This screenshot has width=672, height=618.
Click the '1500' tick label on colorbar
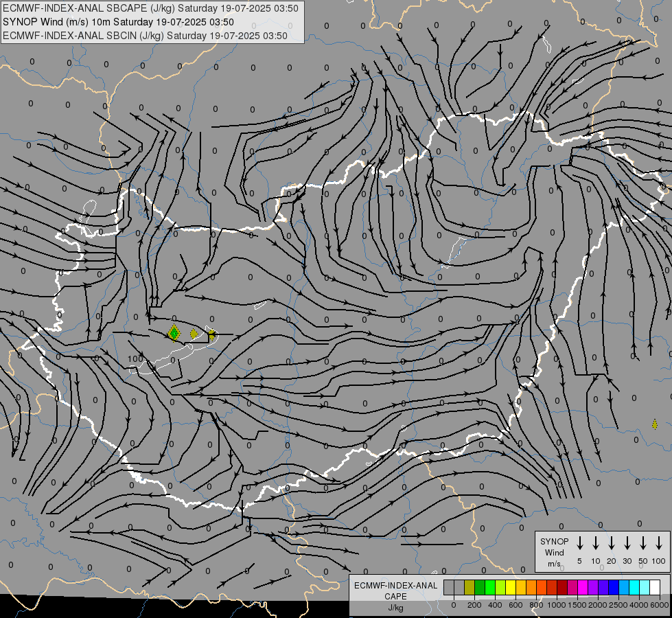point(577,605)
